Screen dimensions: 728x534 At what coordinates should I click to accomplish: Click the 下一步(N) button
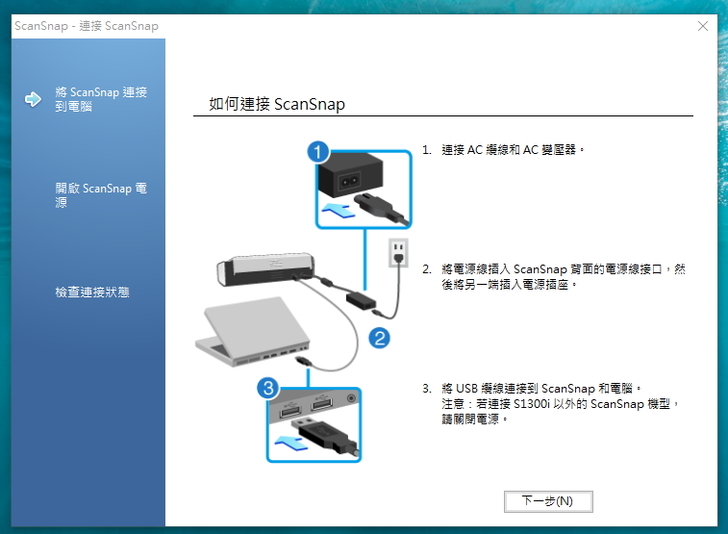pyautogui.click(x=548, y=501)
